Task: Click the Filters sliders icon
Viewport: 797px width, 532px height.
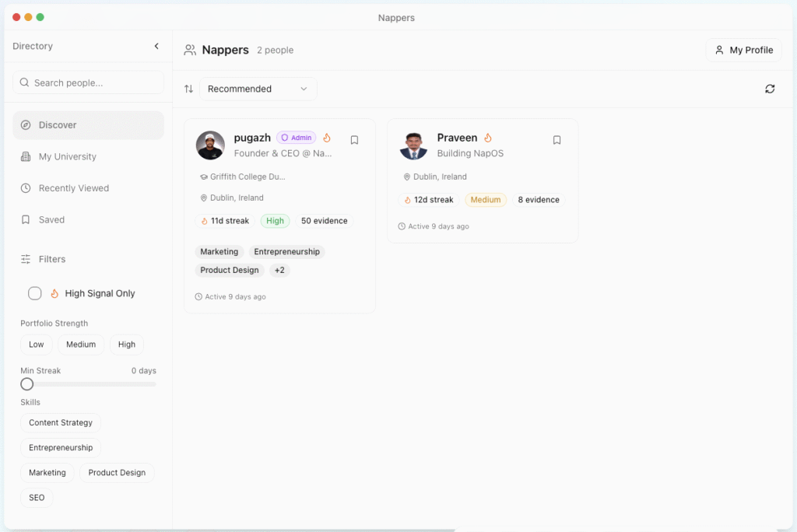Action: pos(26,259)
